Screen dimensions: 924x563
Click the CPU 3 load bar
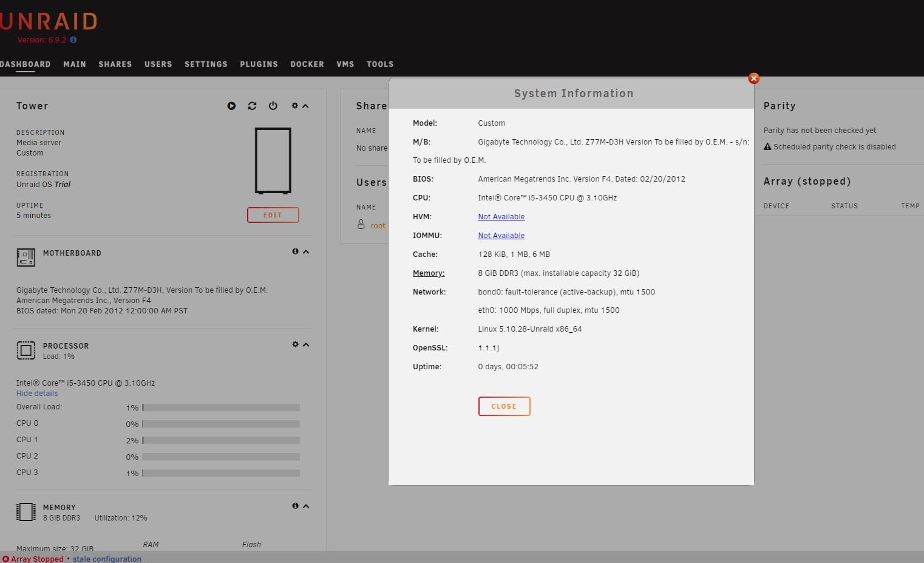coord(221,473)
